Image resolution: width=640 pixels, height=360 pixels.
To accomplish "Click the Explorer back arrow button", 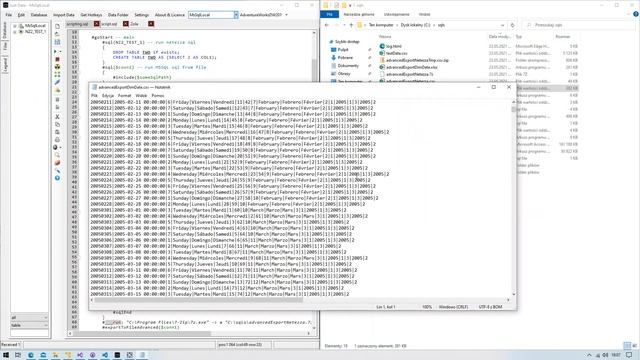I will (x=327, y=25).
